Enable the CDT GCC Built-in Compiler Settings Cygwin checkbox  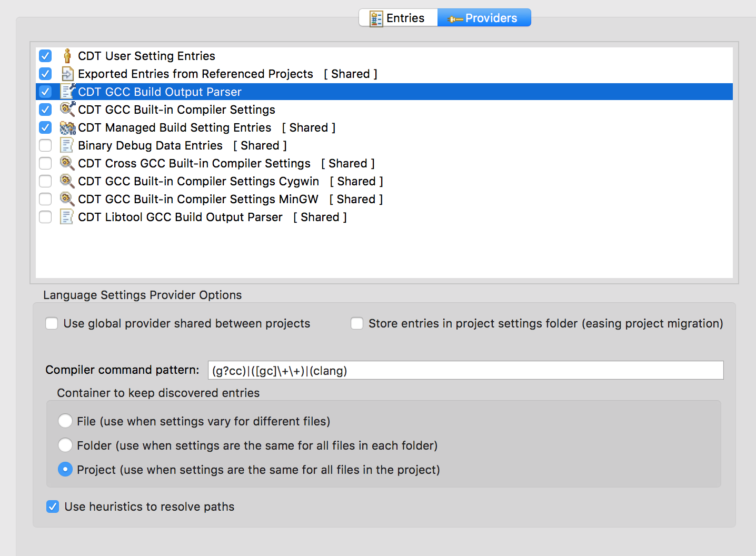point(46,181)
